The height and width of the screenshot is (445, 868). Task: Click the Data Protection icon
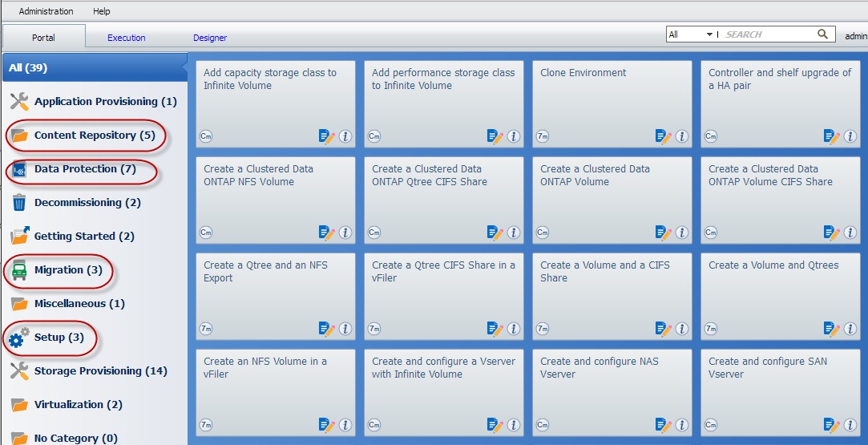tap(19, 169)
